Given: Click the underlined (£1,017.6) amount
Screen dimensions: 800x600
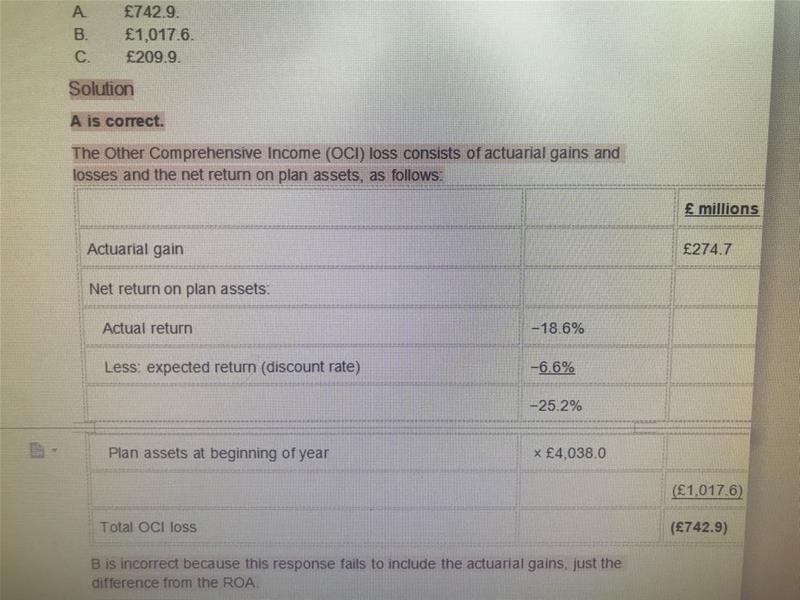Looking at the screenshot, I should (707, 490).
